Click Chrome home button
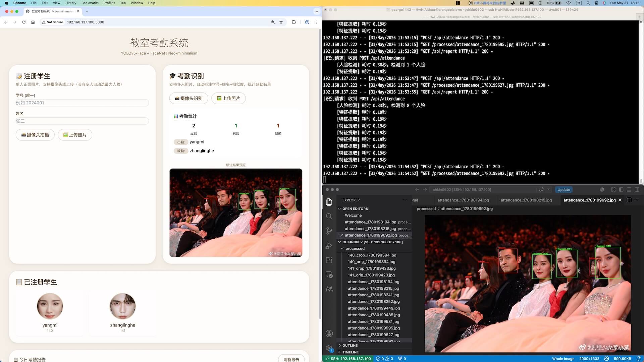Viewport: 644px width, 362px height. click(33, 22)
